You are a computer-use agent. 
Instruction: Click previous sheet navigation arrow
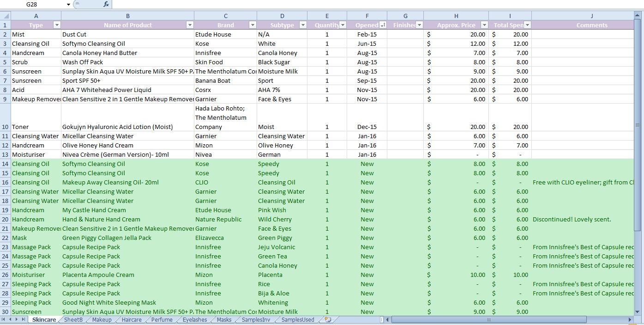coord(11,319)
